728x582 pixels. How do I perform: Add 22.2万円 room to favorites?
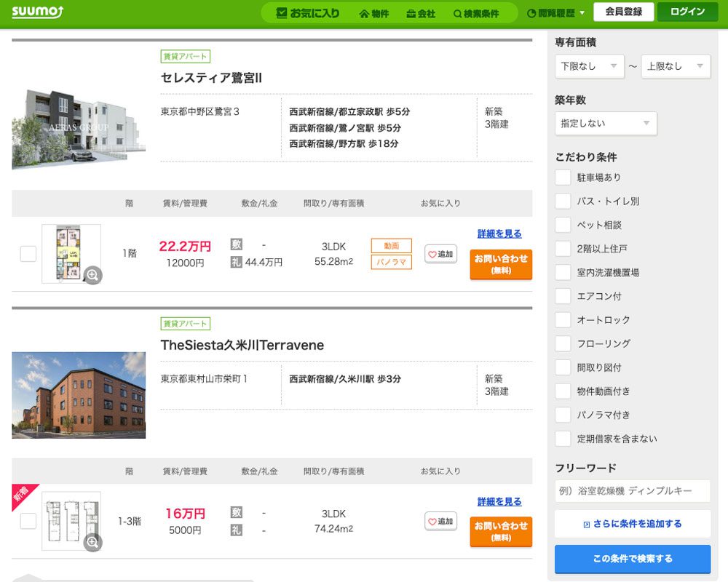pyautogui.click(x=440, y=254)
